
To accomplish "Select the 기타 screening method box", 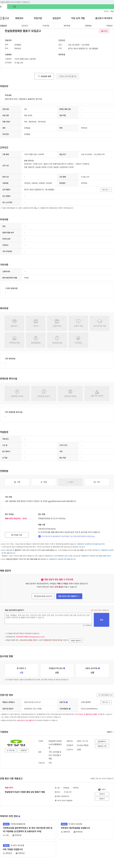I will [97, 482].
